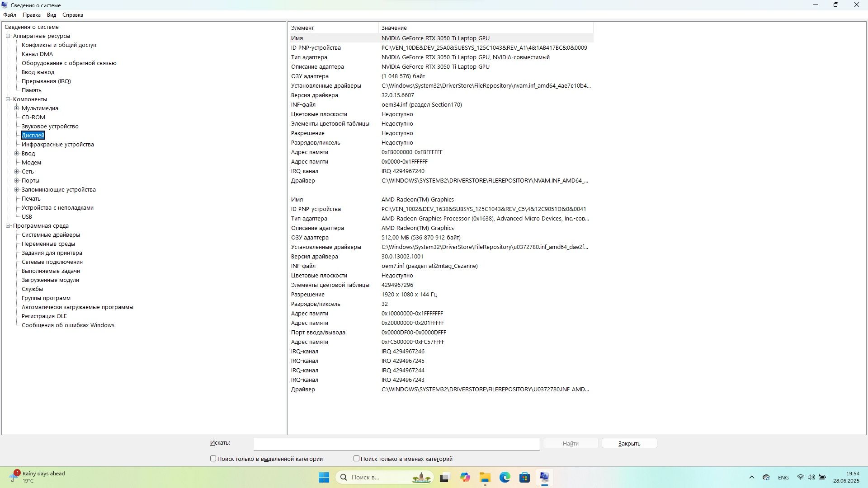Select NVIDIA GeForce RTX 3050 Ti name row
This screenshot has width=868, height=488.
[x=441, y=38]
